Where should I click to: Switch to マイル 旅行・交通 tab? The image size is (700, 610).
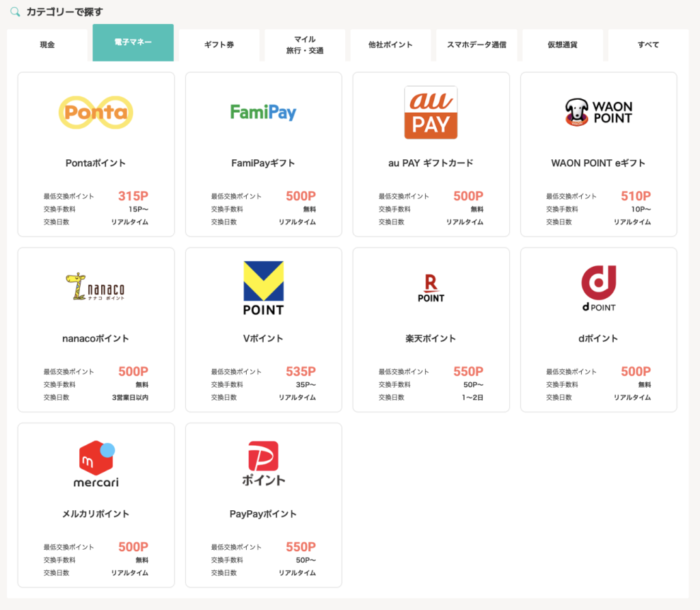(305, 44)
